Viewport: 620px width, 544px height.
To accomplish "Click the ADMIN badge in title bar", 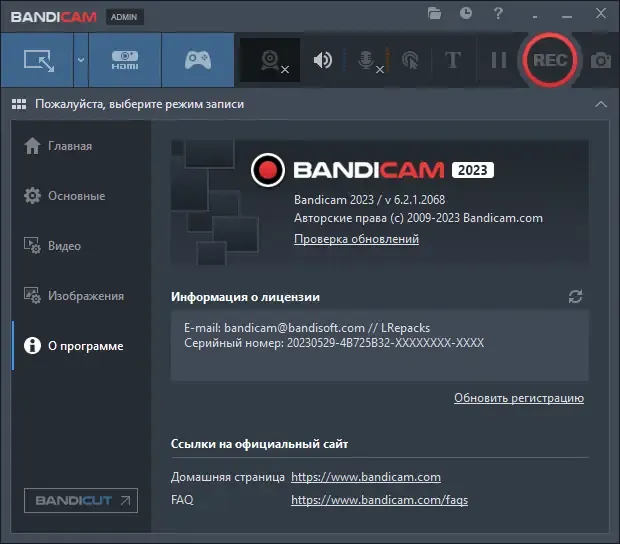I will [124, 17].
